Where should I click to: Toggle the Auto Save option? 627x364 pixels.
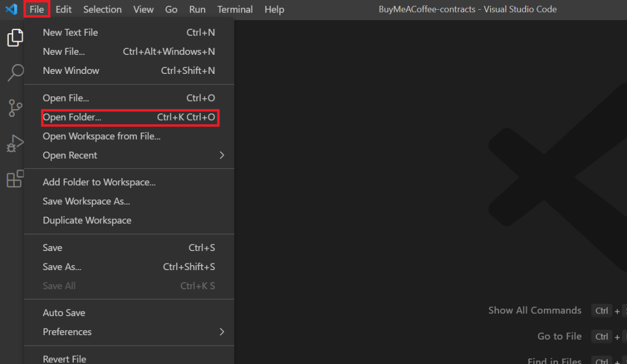pyautogui.click(x=64, y=313)
